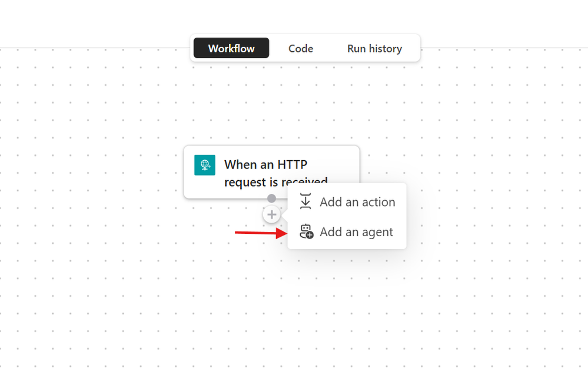Click the 'Add an action' text label
The width and height of the screenshot is (588, 381).
[x=357, y=202]
